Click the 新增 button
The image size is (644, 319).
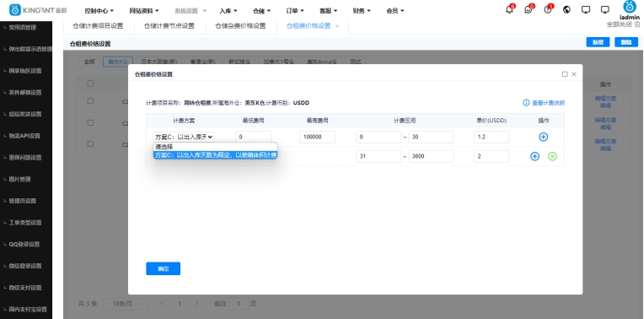(598, 42)
